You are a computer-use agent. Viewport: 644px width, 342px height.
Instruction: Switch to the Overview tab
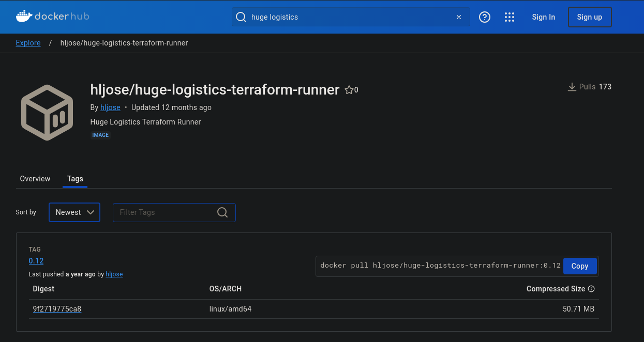click(35, 179)
